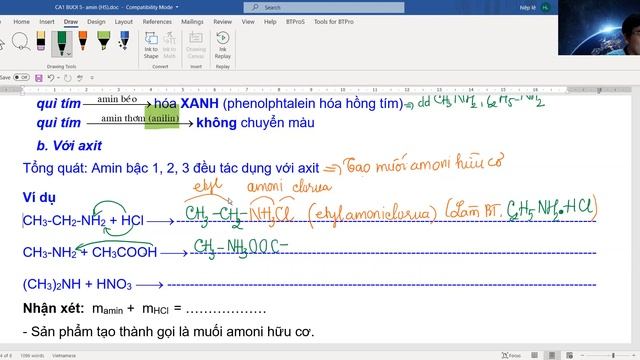Click the Search box in title bar
This screenshot has width=640, height=360.
[x=324, y=7]
